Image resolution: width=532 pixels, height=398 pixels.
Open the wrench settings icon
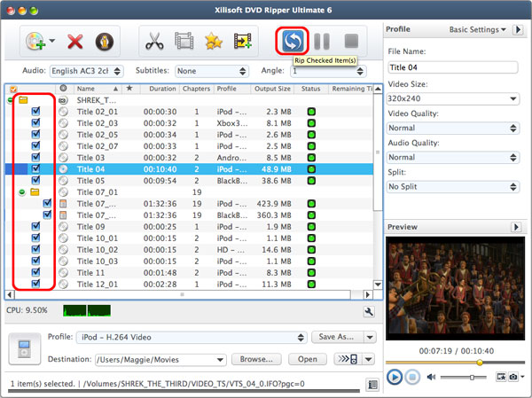point(369,311)
